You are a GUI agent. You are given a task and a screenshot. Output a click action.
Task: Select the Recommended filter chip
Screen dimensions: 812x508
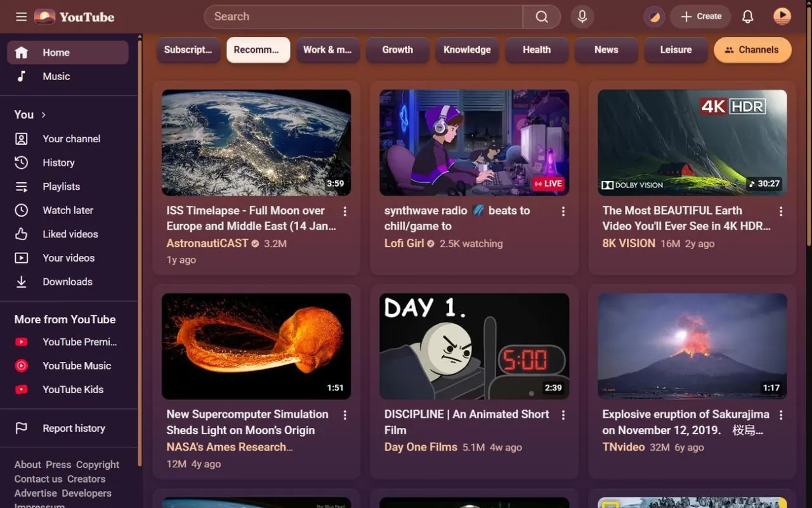click(258, 50)
